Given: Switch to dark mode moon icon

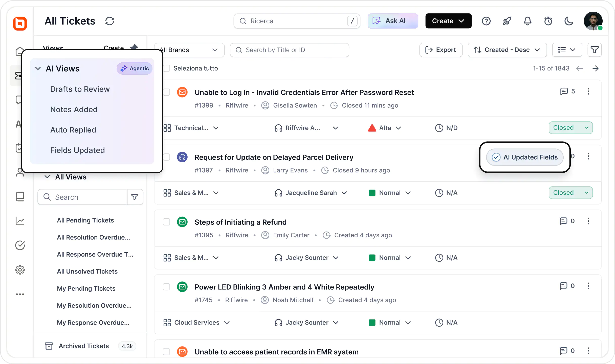Looking at the screenshot, I should coord(569,21).
